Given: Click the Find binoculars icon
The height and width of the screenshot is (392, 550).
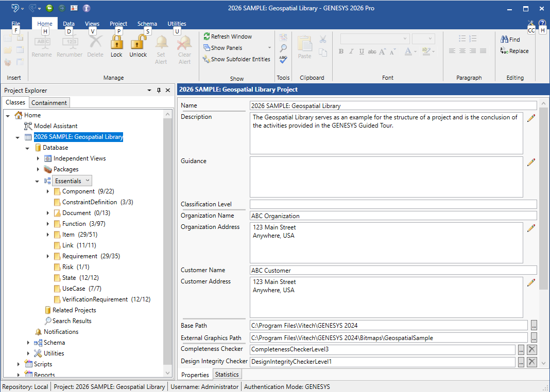Looking at the screenshot, I should pyautogui.click(x=504, y=40).
